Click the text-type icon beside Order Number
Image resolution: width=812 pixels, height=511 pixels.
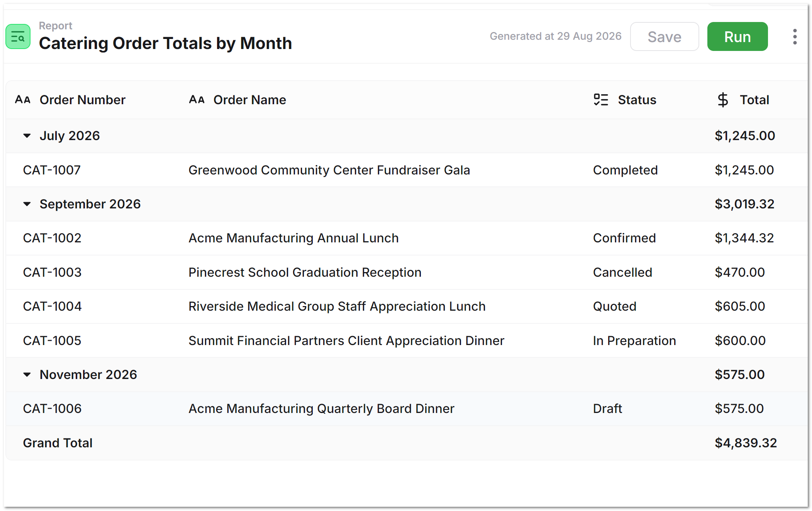(23, 100)
